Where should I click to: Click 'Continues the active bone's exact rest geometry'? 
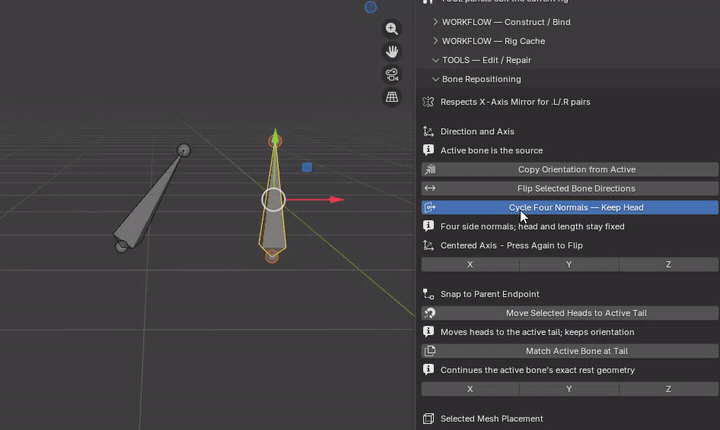point(537,370)
